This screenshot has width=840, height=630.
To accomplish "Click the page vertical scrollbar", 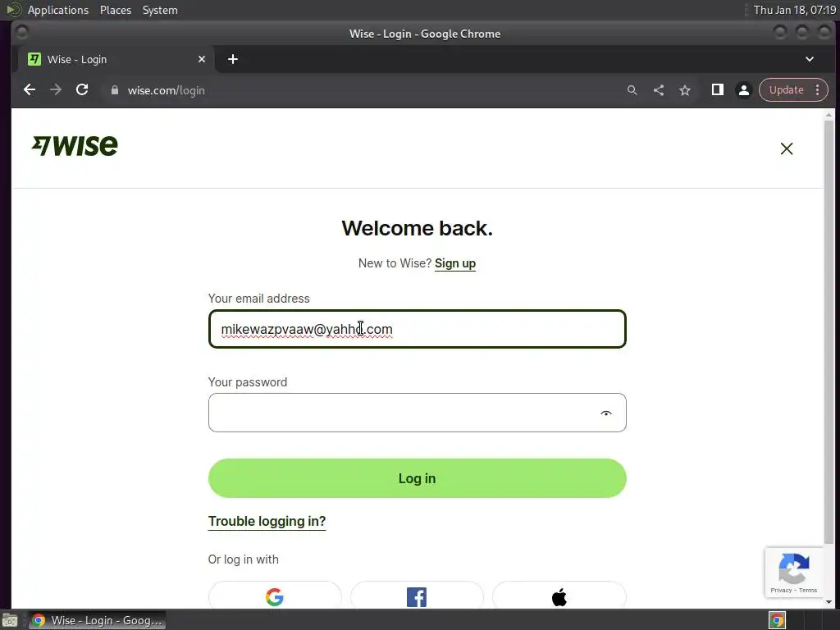I will (829, 332).
